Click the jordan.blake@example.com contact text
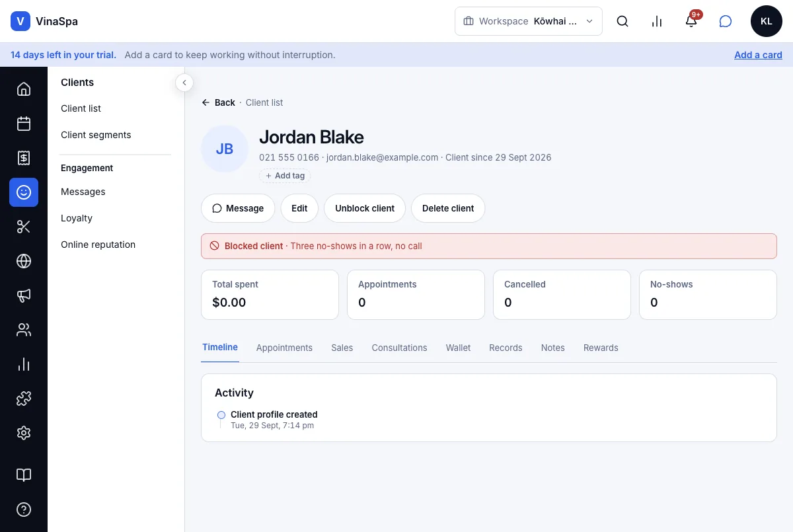 (383, 157)
